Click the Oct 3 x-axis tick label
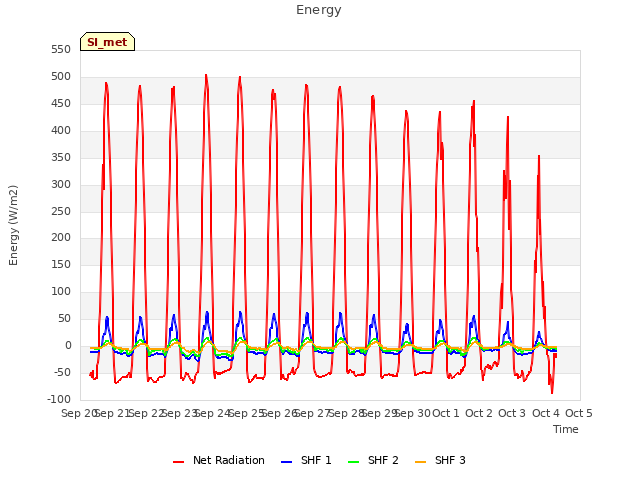 pos(512,413)
